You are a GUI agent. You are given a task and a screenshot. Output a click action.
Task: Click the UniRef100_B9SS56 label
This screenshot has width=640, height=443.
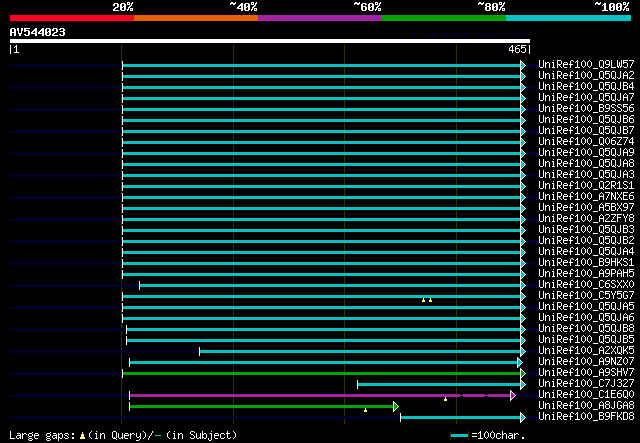(586, 108)
